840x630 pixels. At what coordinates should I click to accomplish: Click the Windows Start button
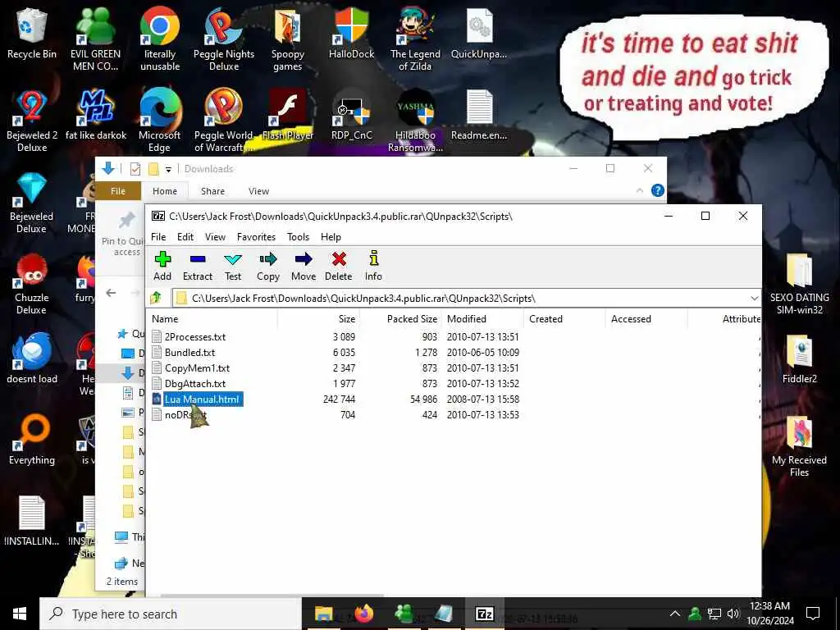(x=20, y=614)
